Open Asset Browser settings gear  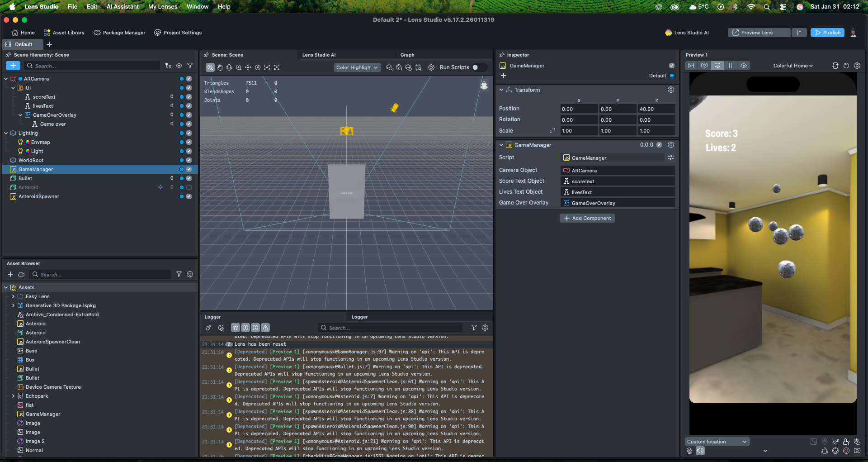[190, 275]
